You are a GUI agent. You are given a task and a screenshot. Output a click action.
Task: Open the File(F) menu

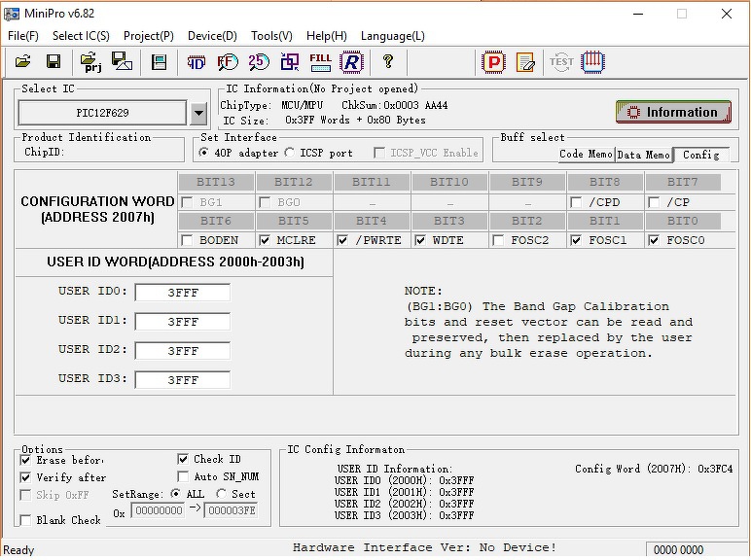click(x=23, y=36)
